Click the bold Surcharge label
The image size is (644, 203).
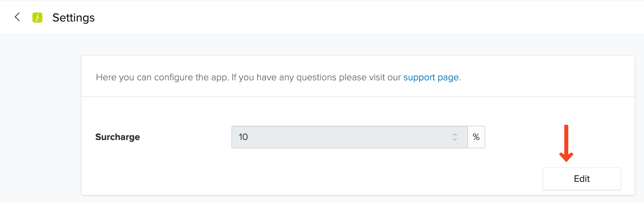117,137
